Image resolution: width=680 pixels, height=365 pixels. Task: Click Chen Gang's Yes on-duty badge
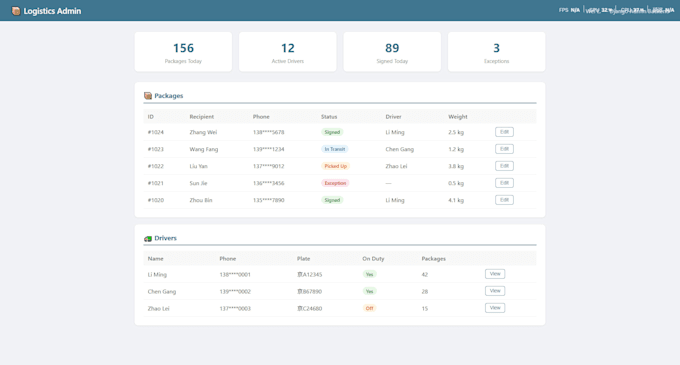pyautogui.click(x=369, y=291)
